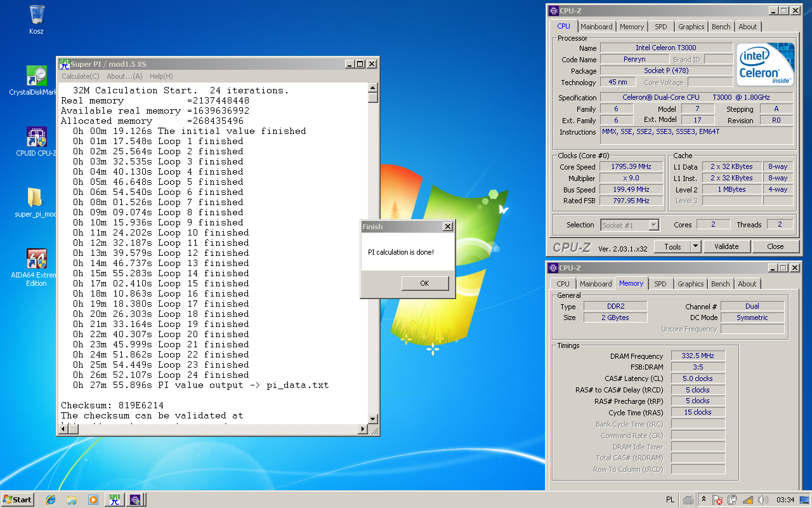
Task: Click the Intel Celeron inside logo
Action: pos(765,64)
